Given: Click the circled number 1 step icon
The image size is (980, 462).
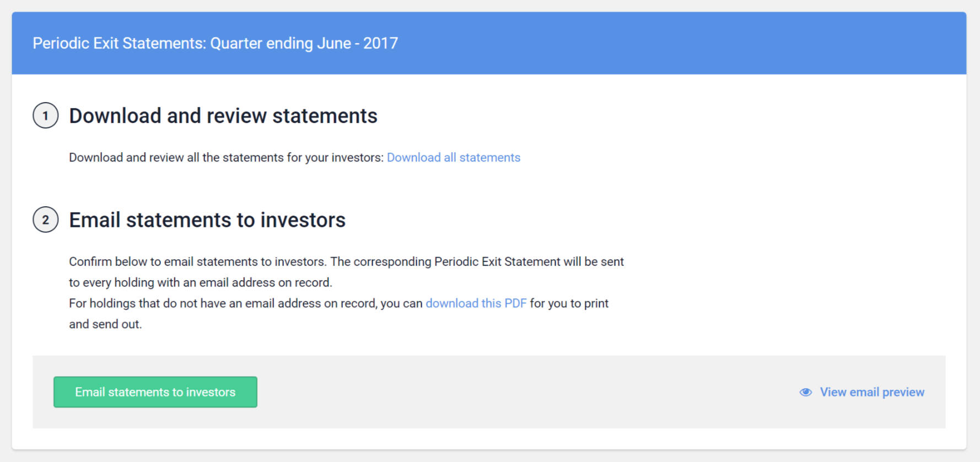Looking at the screenshot, I should pos(45,116).
